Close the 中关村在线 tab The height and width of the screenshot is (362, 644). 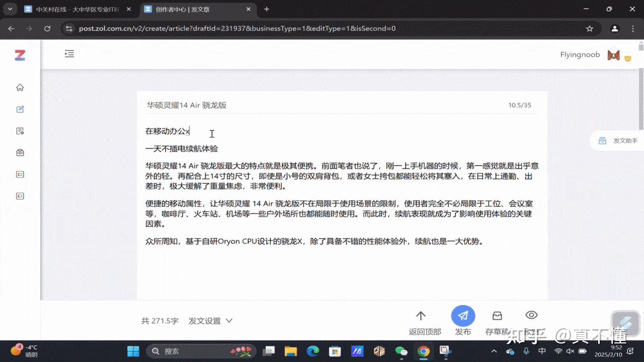[128, 9]
